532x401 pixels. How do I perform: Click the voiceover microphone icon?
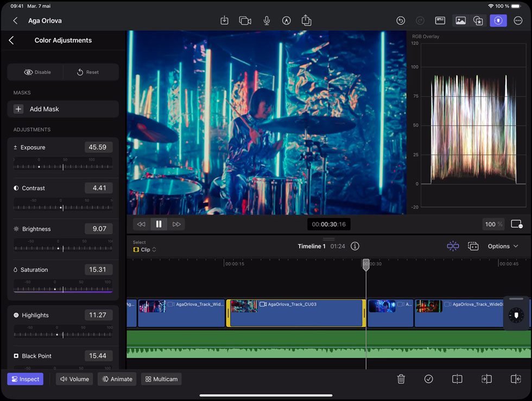(x=267, y=21)
